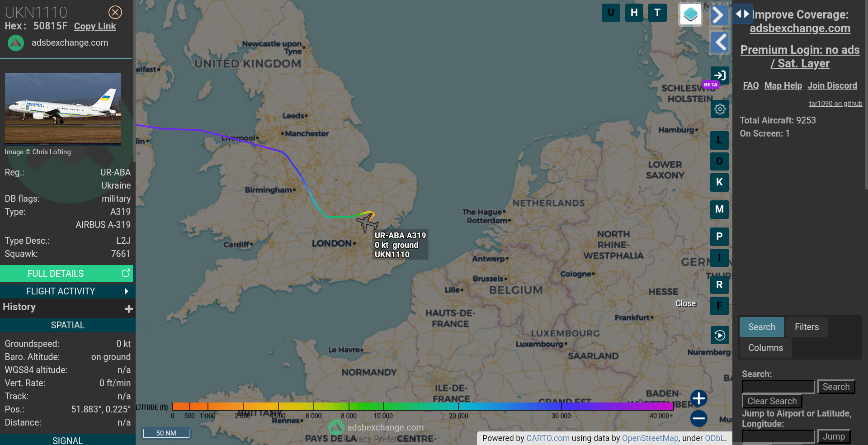Toggle the I map option
This screenshot has height=445, width=868.
(x=719, y=258)
